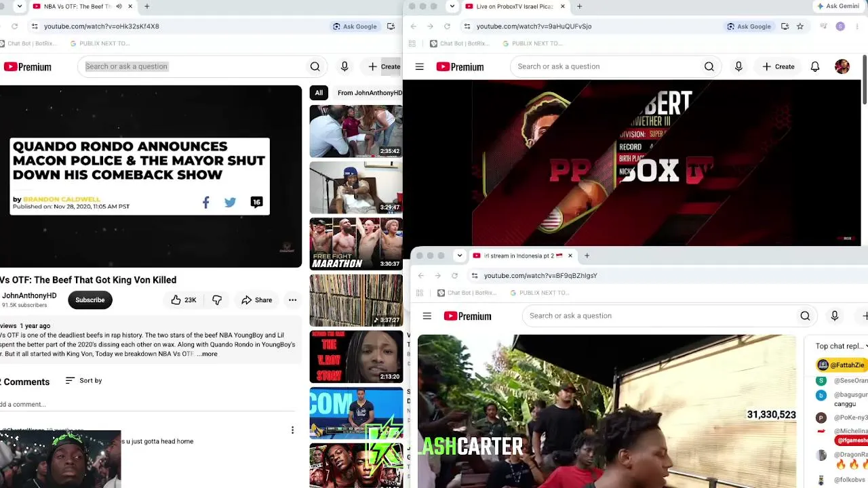Click the Indonesia stream address bar URL

(540, 276)
